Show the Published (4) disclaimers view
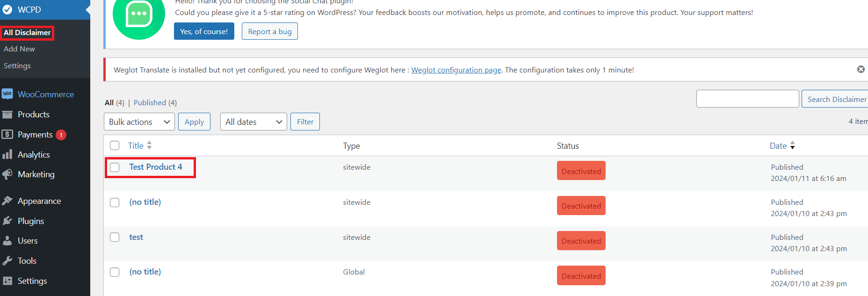868x296 pixels. [155, 102]
